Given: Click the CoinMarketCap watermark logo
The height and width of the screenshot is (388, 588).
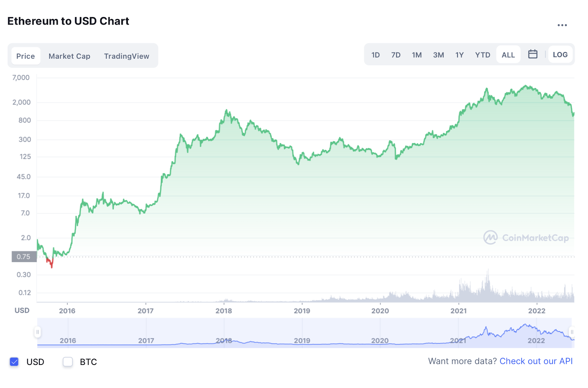Looking at the screenshot, I should [x=526, y=238].
